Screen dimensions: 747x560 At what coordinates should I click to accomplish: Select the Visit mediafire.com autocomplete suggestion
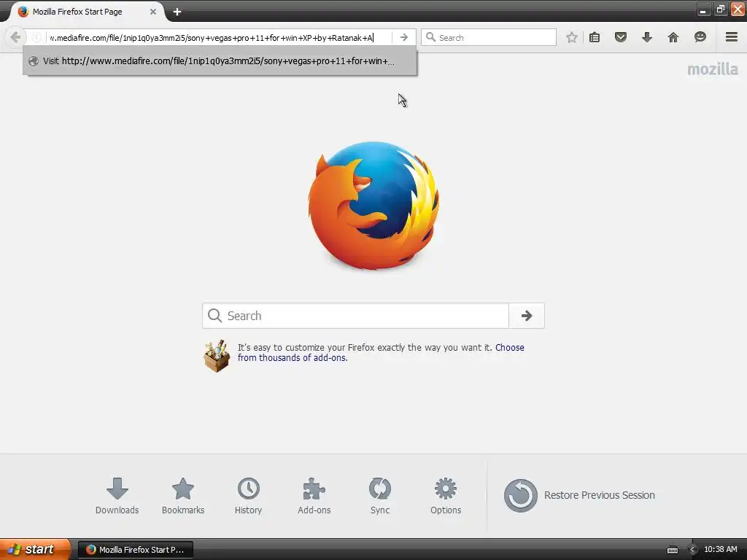coord(220,61)
